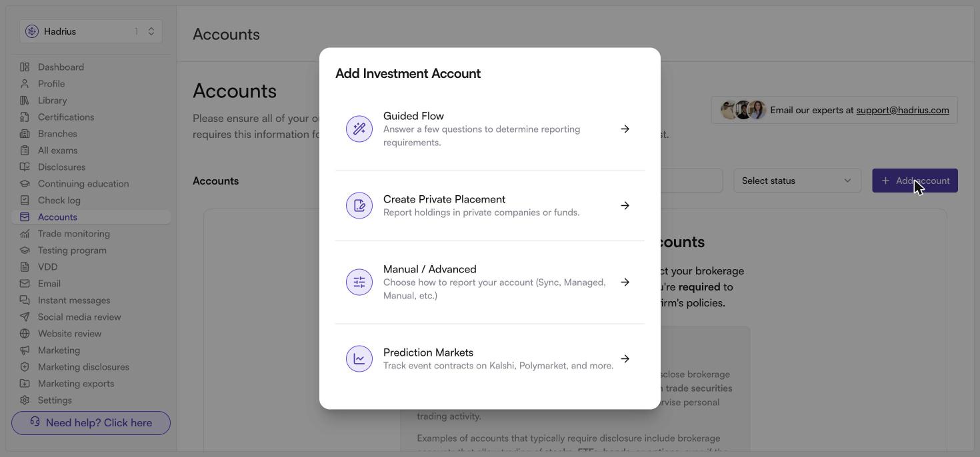
Task: Click the Trade monitoring chart icon
Action: coord(25,234)
